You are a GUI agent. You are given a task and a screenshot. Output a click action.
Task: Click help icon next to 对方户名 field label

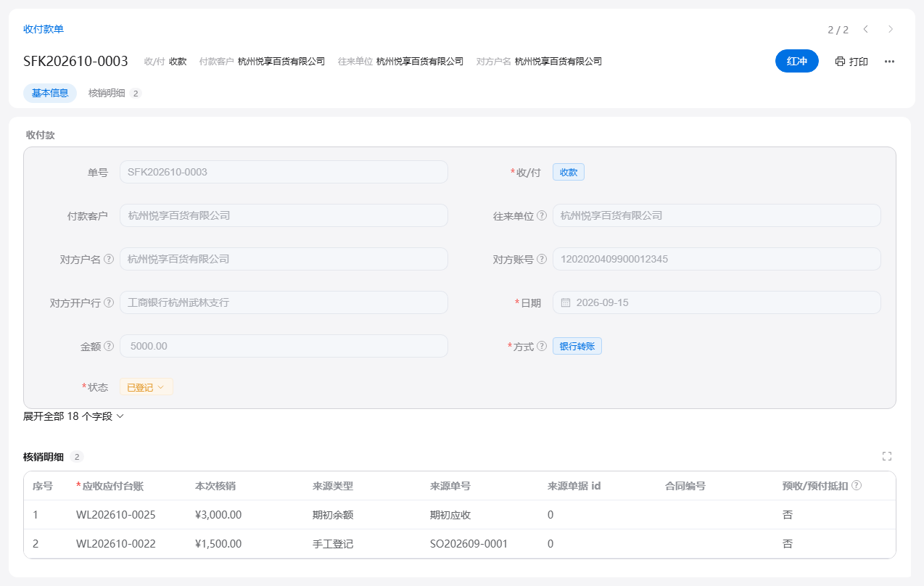point(109,259)
